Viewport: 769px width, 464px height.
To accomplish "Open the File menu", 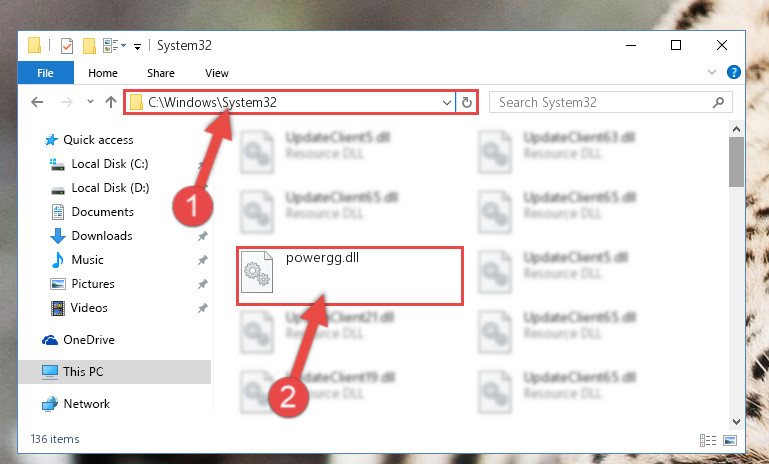I will click(x=46, y=73).
